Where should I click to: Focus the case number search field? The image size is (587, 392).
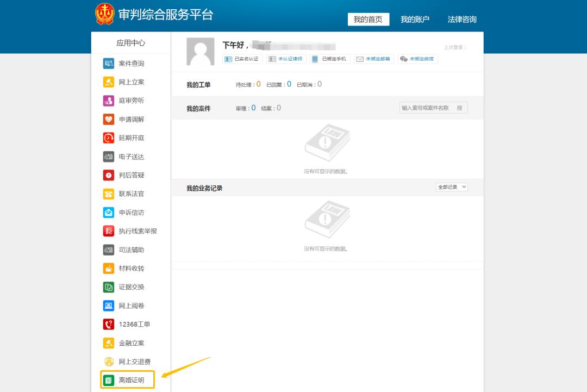427,108
